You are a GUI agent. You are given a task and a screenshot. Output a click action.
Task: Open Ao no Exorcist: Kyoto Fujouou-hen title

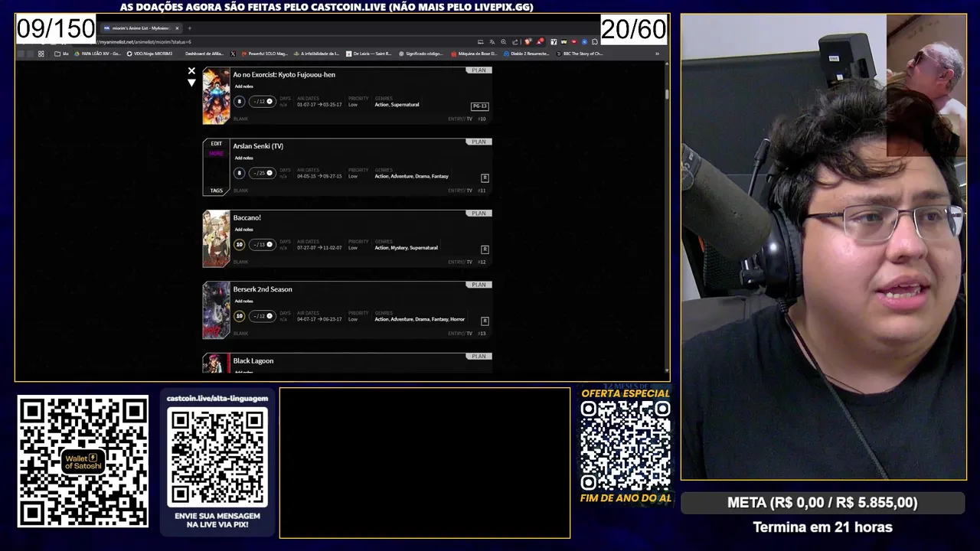click(x=284, y=75)
